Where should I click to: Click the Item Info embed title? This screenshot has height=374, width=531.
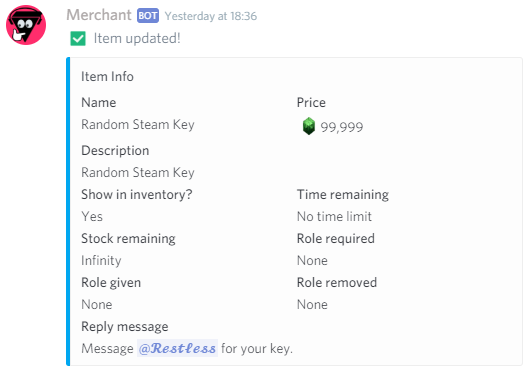click(x=107, y=77)
